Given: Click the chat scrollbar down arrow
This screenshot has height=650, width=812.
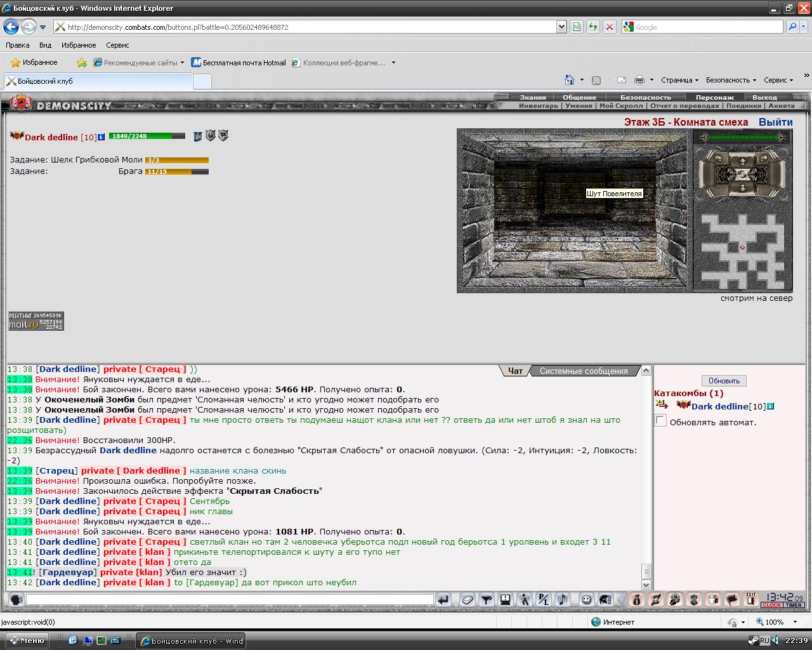Looking at the screenshot, I should tap(646, 585).
